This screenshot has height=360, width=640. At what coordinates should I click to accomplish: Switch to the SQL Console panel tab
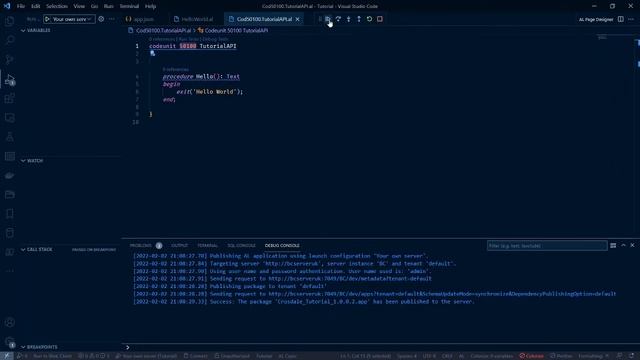click(241, 245)
